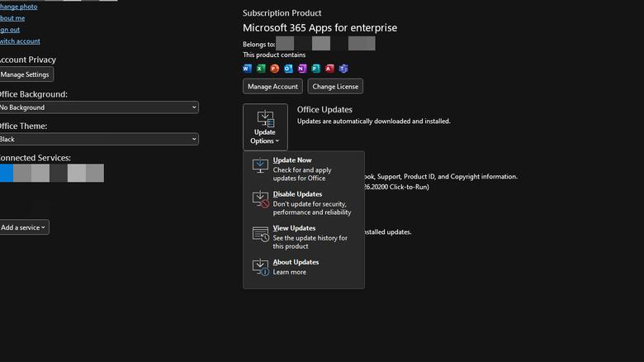This screenshot has height=362, width=644.
Task: Open the About me link
Action: 12,18
